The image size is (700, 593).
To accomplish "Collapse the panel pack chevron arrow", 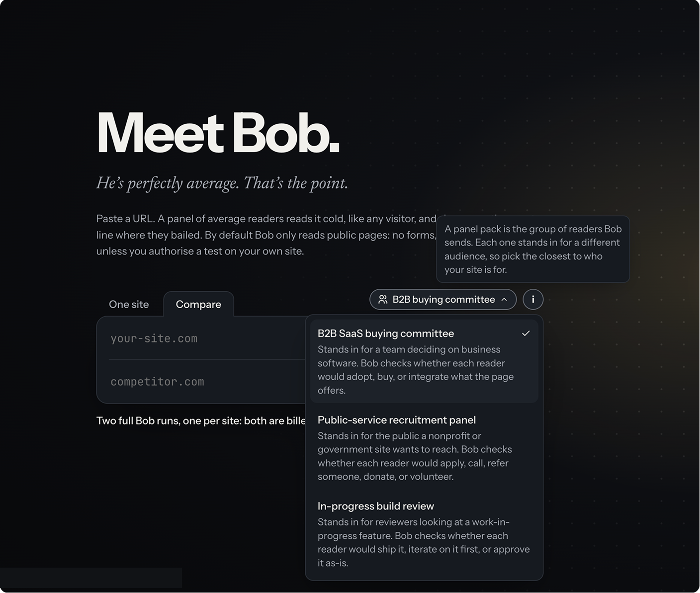I will pyautogui.click(x=504, y=299).
